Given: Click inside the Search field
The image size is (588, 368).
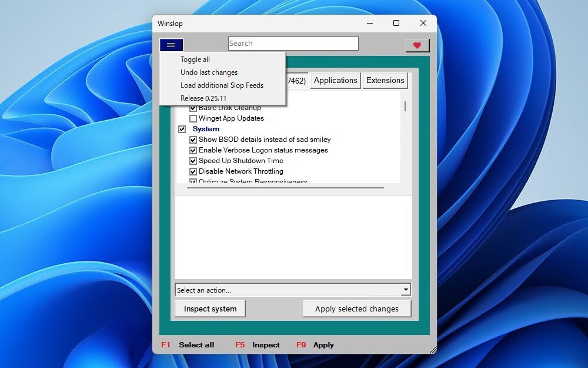Looking at the screenshot, I should click(293, 44).
